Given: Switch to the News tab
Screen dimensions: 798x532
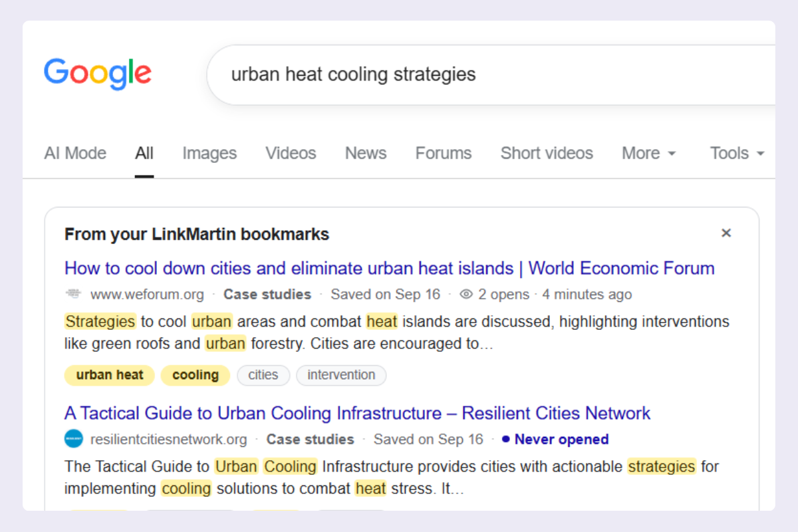Looking at the screenshot, I should tap(366, 153).
